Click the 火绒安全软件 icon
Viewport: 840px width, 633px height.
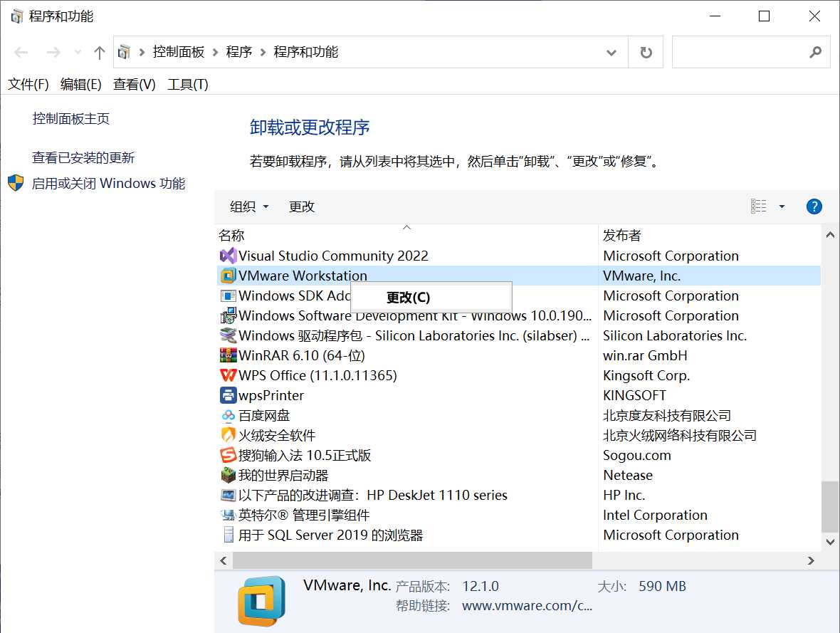tap(229, 435)
